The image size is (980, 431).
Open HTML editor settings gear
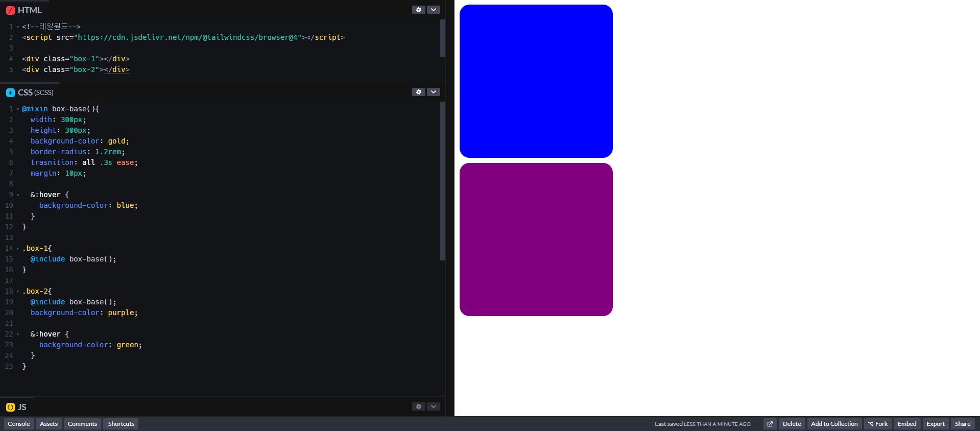pyautogui.click(x=419, y=10)
